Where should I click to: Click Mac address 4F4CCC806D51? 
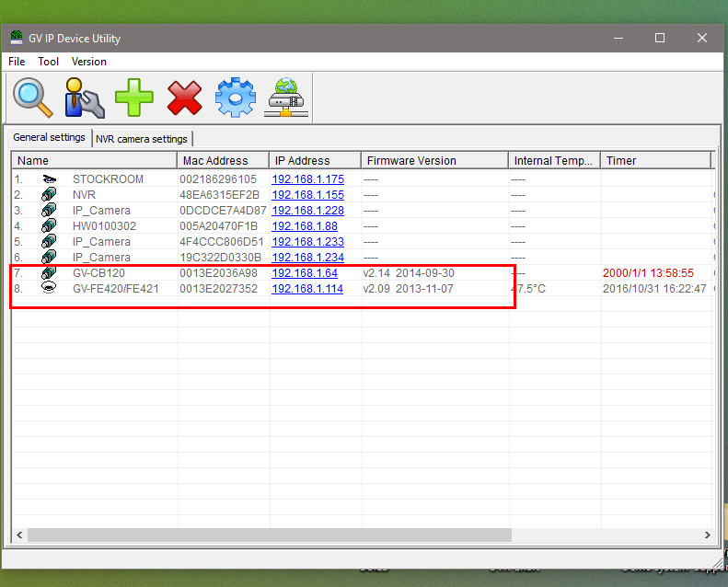point(222,242)
